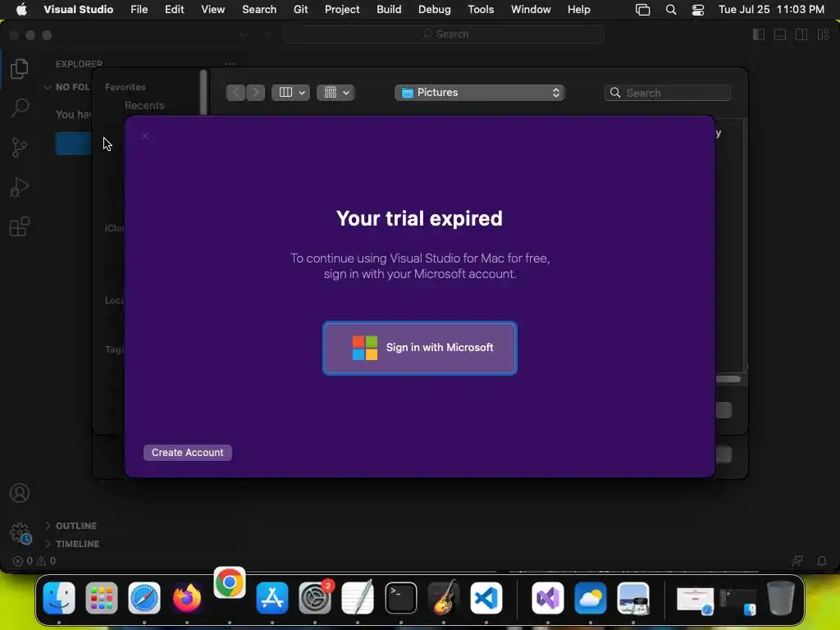This screenshot has width=840, height=630.
Task: Click the Visual Studio app menu
Action: [x=78, y=10]
